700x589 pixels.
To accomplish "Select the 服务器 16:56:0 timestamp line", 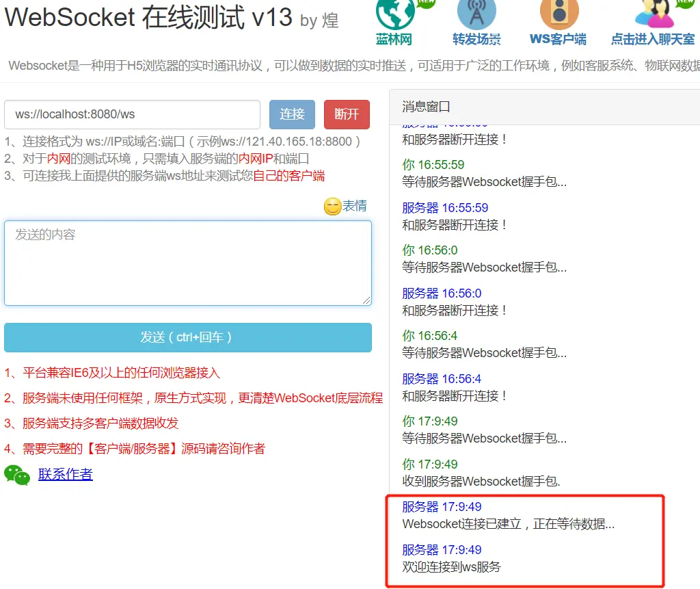I will [x=442, y=293].
